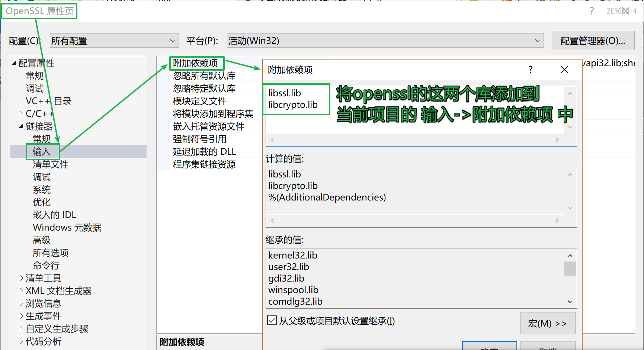This screenshot has height=350, width=644.
Task: Expand the 生成事件 tree node
Action: pos(21,316)
